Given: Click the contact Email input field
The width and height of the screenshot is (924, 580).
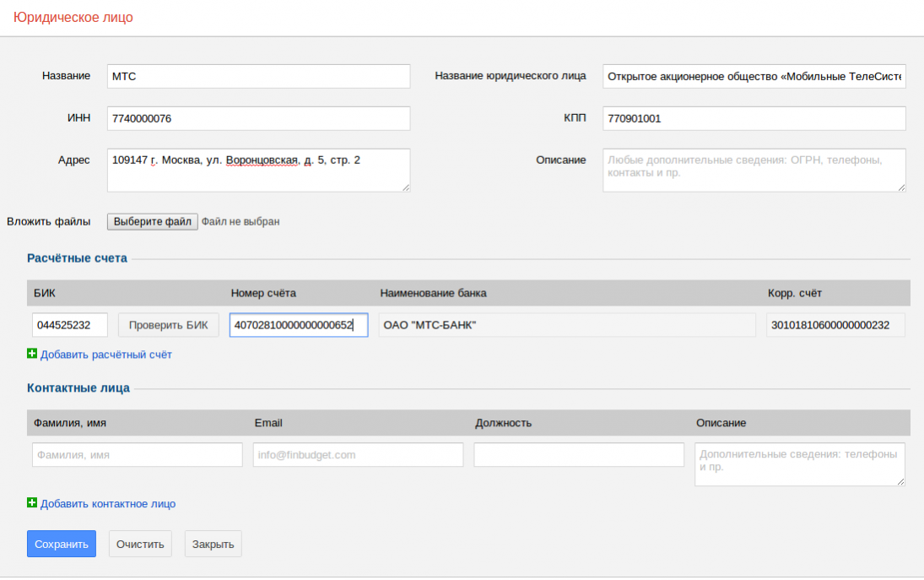Looking at the screenshot, I should pyautogui.click(x=358, y=455).
